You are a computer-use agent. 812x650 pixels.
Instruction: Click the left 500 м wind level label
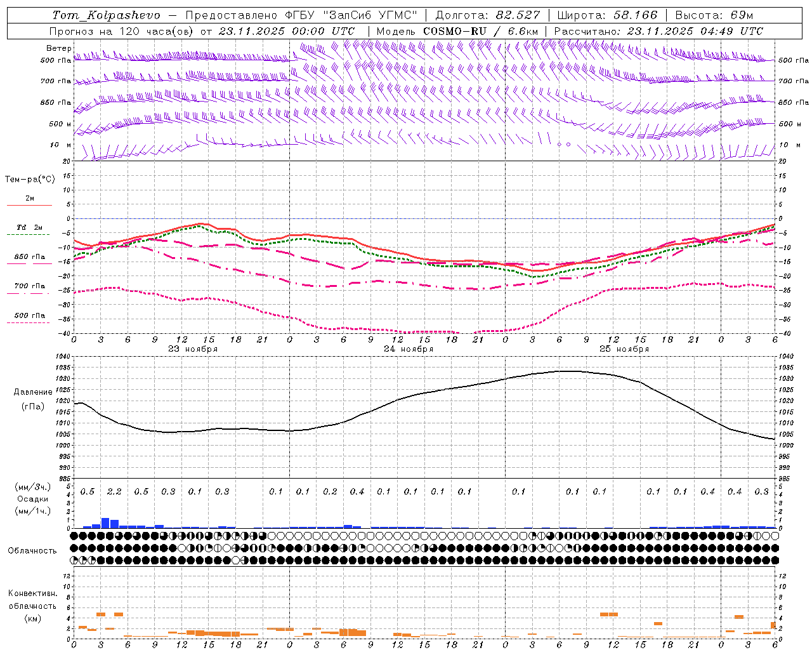click(x=60, y=124)
